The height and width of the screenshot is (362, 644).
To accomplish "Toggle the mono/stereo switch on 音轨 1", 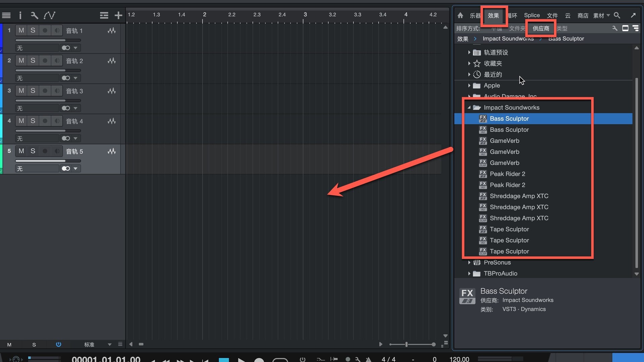I will click(66, 48).
